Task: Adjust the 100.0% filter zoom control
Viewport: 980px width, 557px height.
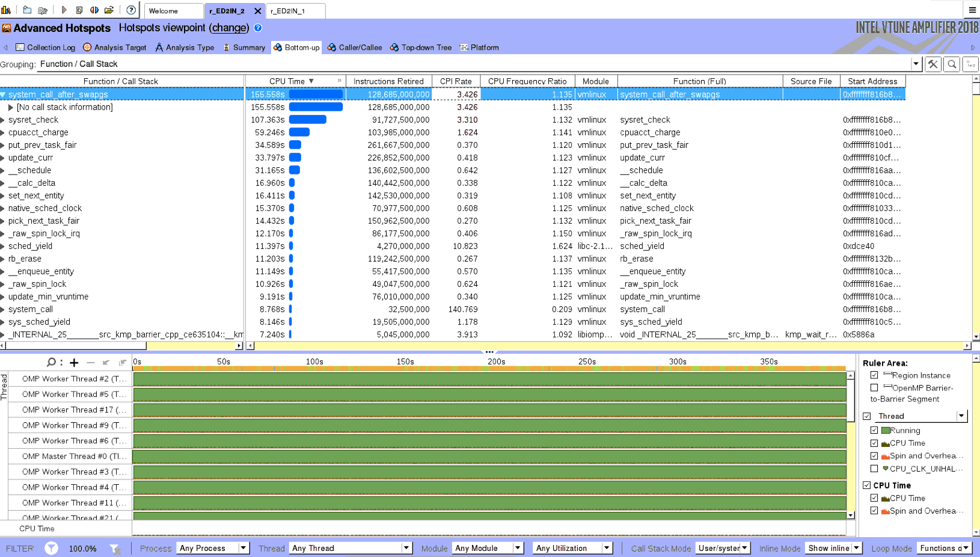Action: coord(83,548)
